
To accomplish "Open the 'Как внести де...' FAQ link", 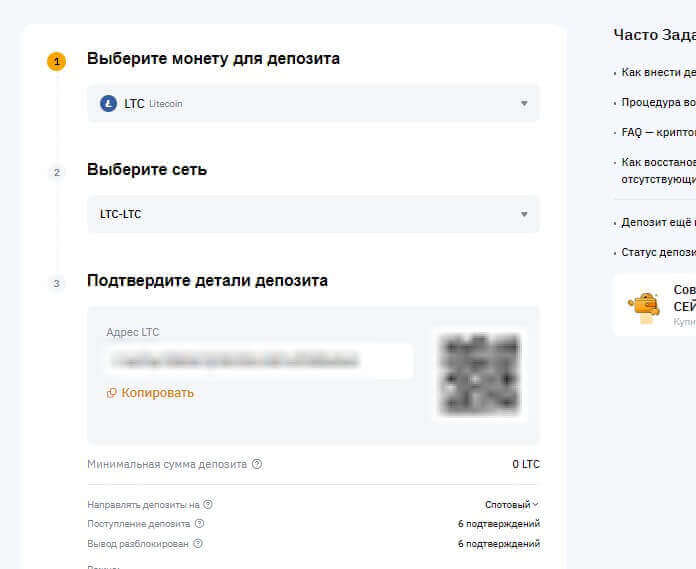I will [657, 72].
